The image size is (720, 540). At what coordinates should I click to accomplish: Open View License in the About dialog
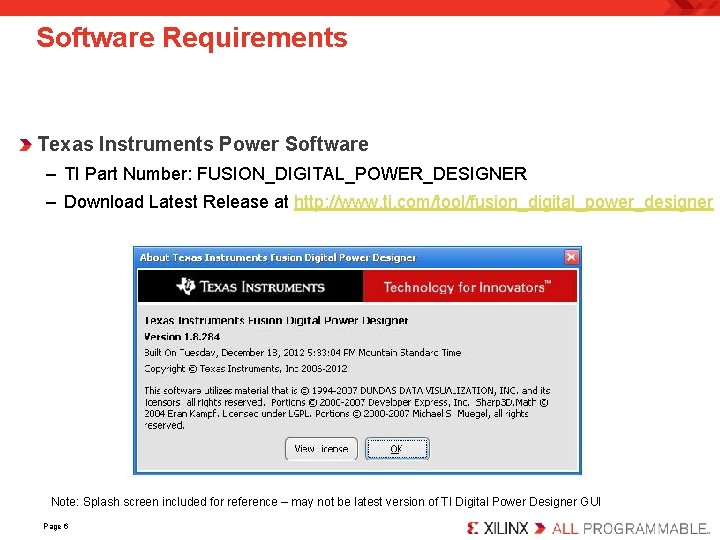321,449
